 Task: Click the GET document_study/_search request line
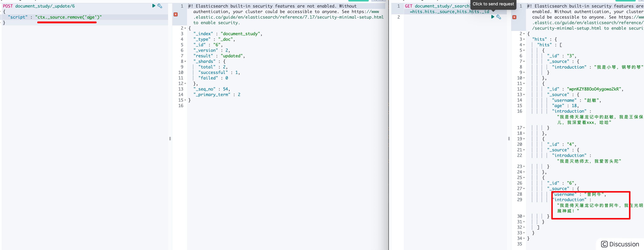click(437, 6)
